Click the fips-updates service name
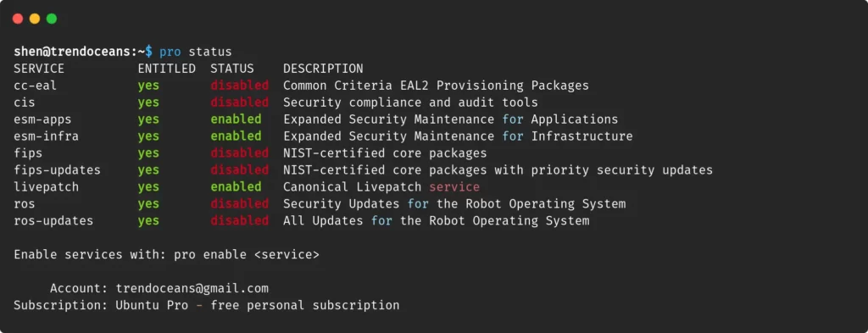Viewport: 868px width, 333px height. [x=57, y=169]
